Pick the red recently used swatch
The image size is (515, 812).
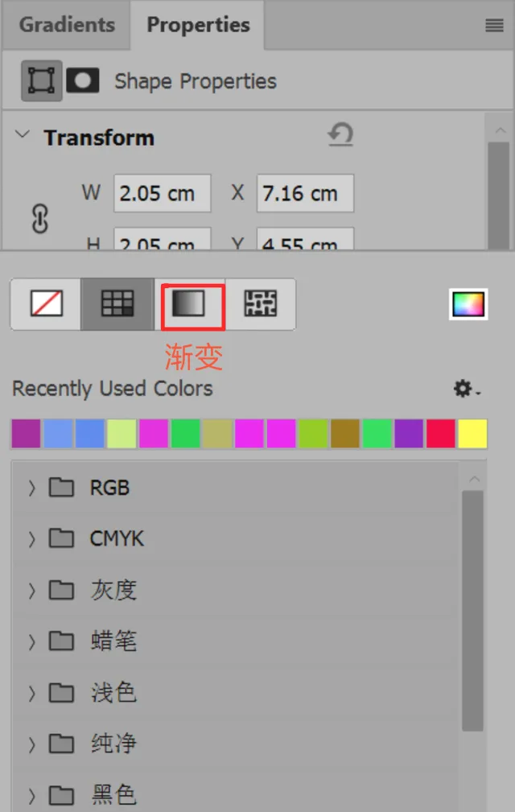pos(440,434)
